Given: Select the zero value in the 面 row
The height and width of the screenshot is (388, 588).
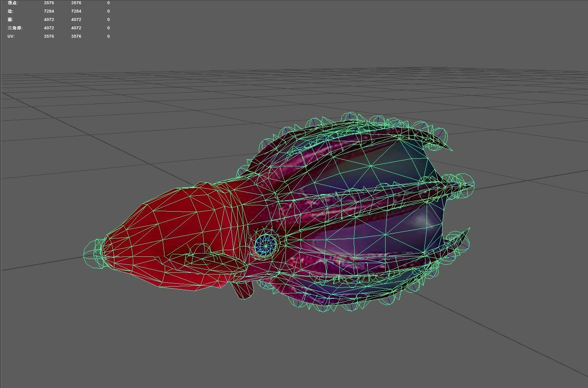Looking at the screenshot, I should point(109,20).
